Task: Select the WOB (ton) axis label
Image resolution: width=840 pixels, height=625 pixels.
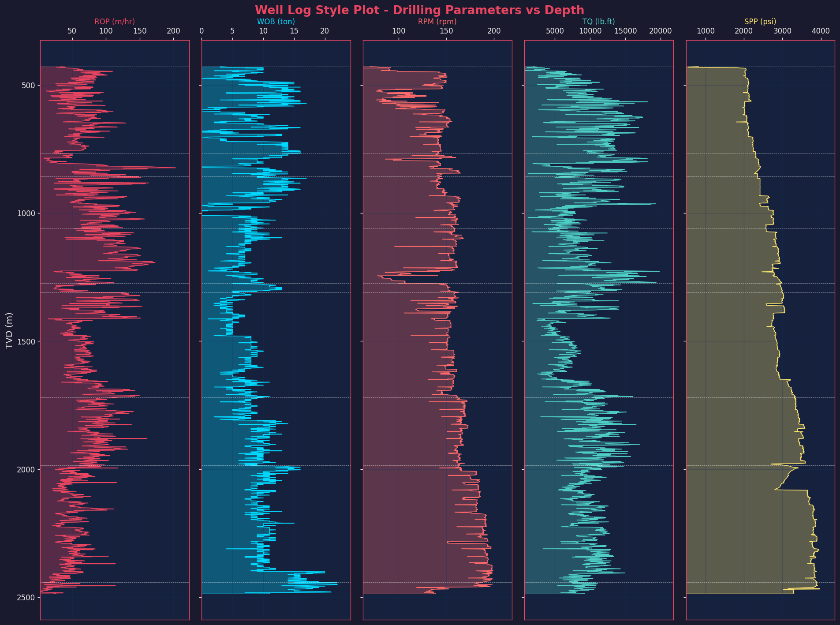Action: click(x=276, y=21)
